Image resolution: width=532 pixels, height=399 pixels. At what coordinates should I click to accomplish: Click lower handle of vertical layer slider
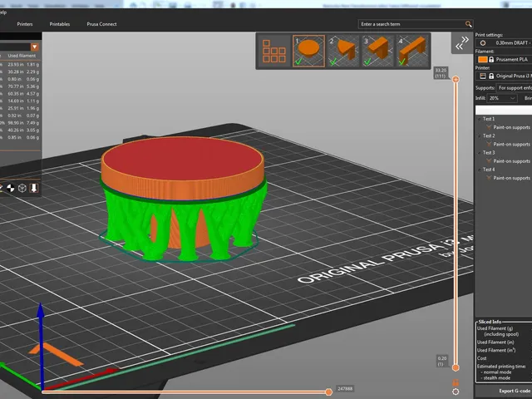click(x=456, y=367)
